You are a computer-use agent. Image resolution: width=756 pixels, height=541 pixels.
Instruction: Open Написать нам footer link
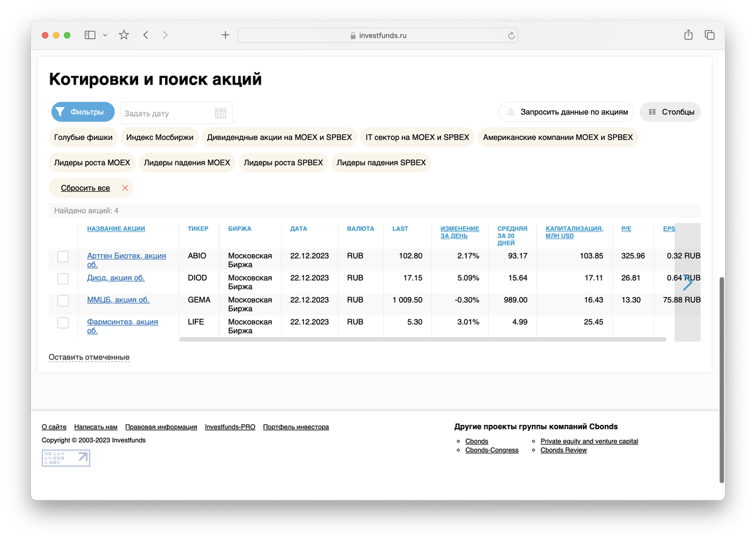tap(96, 428)
